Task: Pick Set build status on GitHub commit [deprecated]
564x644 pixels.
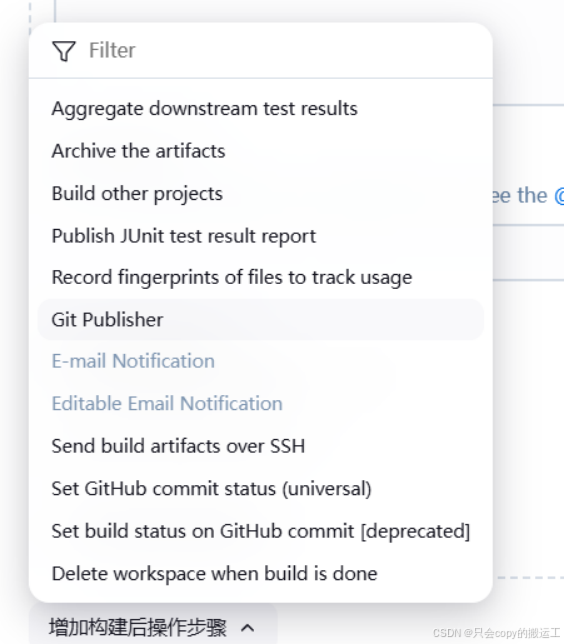Action: 260,531
